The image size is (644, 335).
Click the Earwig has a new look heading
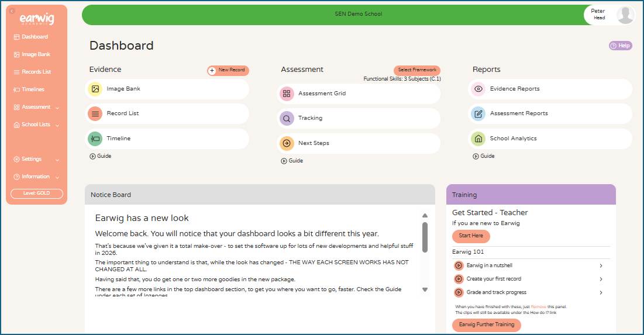142,218
